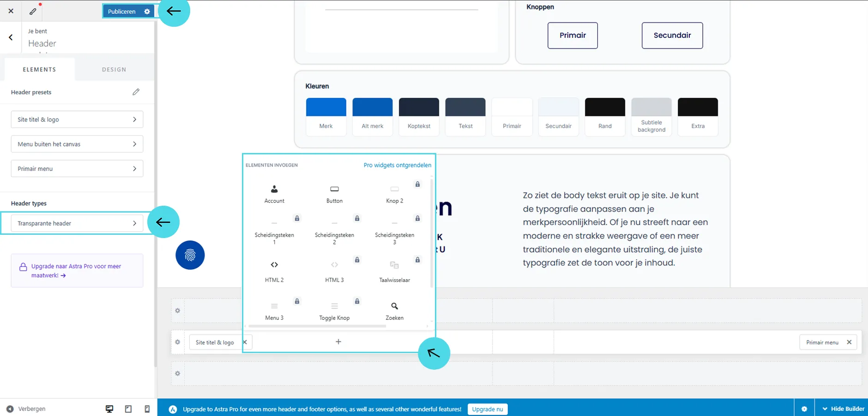
Task: Click the blue fingerprint floating button
Action: coord(190,255)
